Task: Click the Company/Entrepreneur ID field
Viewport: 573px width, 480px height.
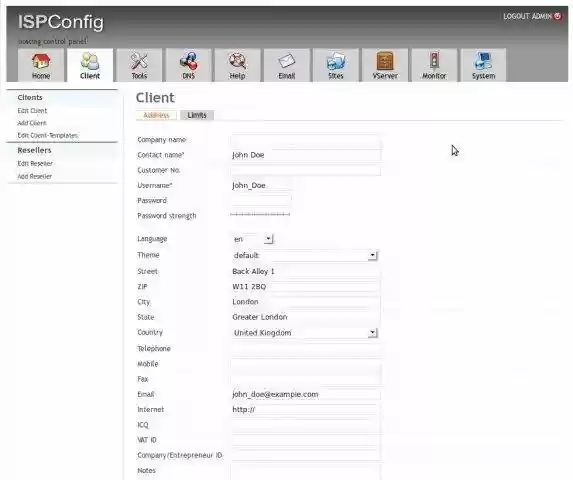Action: coord(306,456)
